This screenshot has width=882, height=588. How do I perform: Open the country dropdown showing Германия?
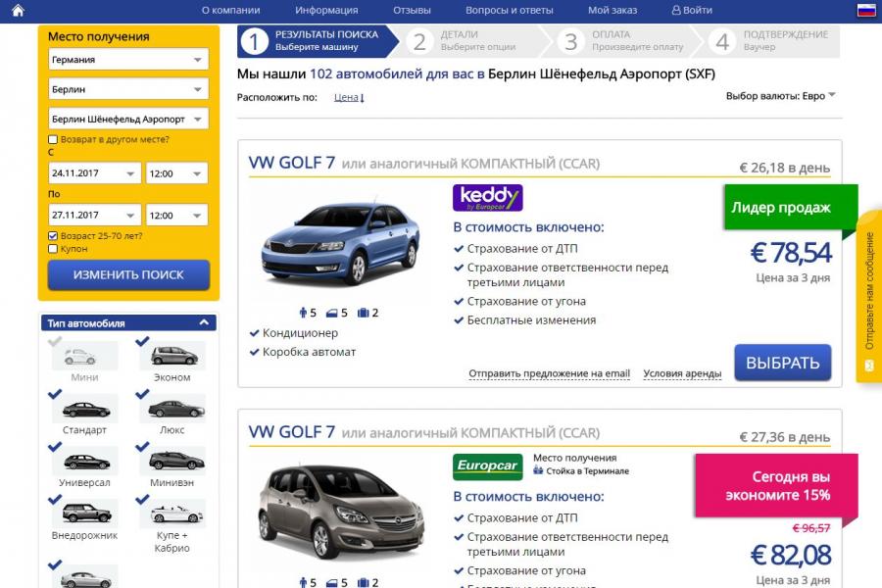128,59
